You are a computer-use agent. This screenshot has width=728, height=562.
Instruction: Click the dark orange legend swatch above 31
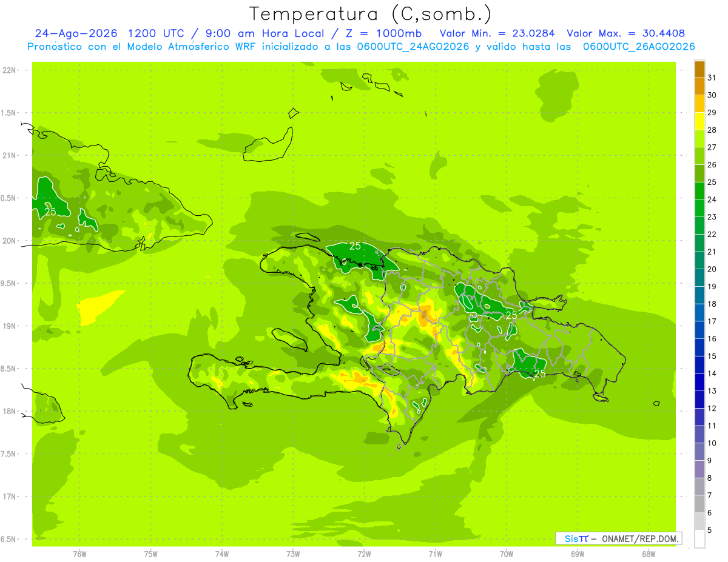[x=699, y=69]
